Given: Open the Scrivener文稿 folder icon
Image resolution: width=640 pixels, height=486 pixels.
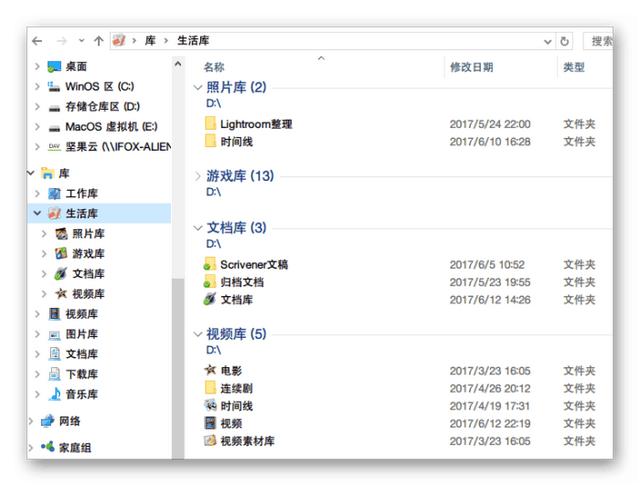Looking at the screenshot, I should click(x=210, y=265).
